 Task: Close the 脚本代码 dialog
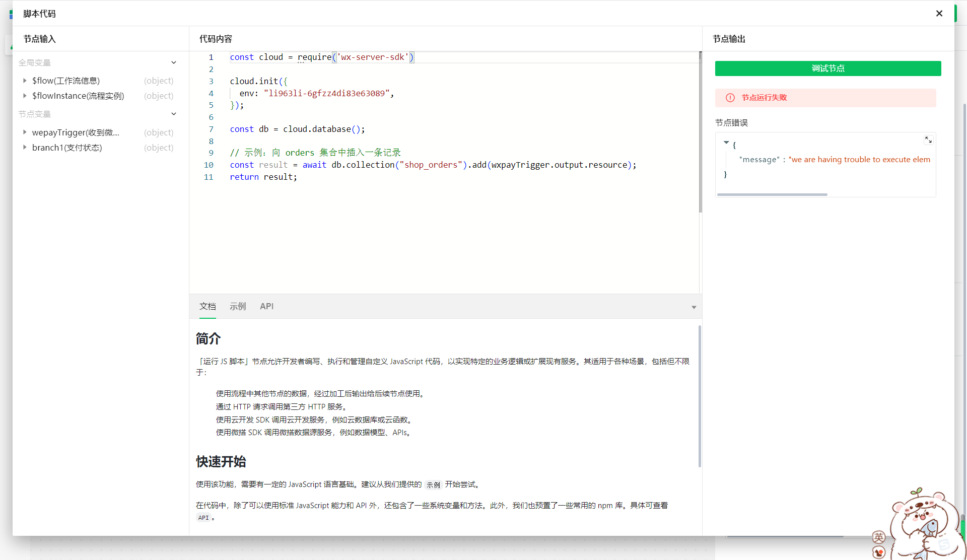tap(939, 14)
